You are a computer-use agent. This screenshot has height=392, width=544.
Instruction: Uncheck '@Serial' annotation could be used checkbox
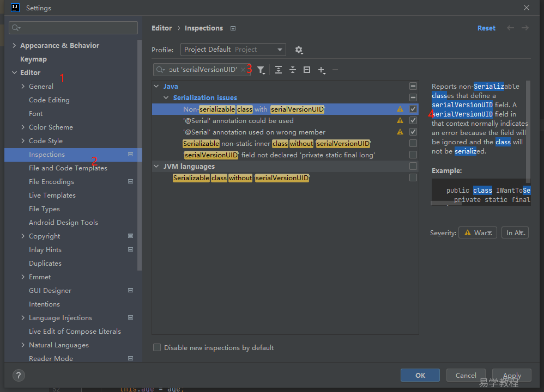click(413, 120)
